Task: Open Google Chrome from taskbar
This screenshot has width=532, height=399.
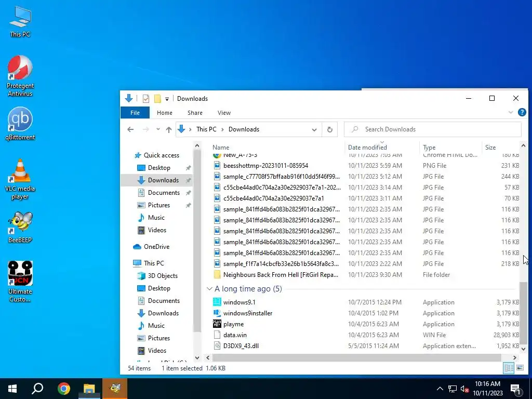Action: click(63, 389)
